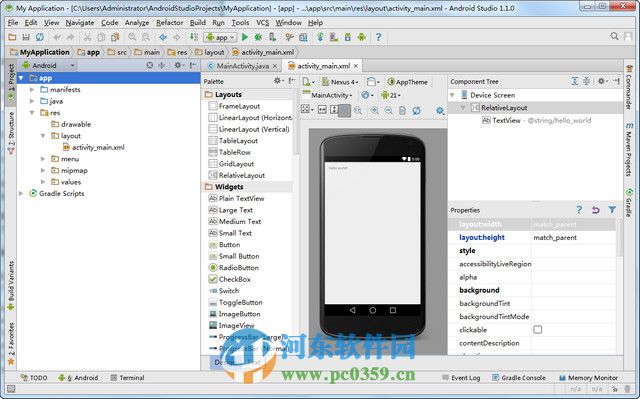Screen dimensions: 640x399
Task: Open the Gradle Console
Action: coord(519,378)
